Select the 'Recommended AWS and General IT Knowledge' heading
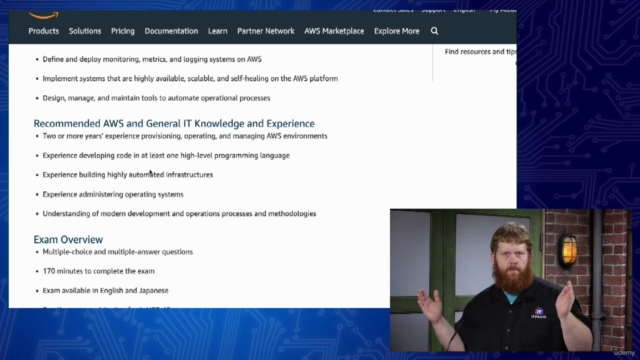 [174, 123]
